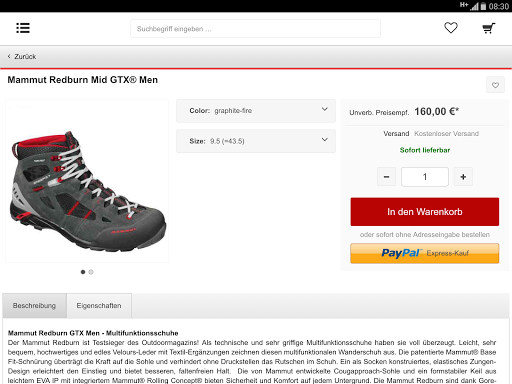Tap the signal strength status icon
This screenshot has width=512, height=384.
(474, 6)
